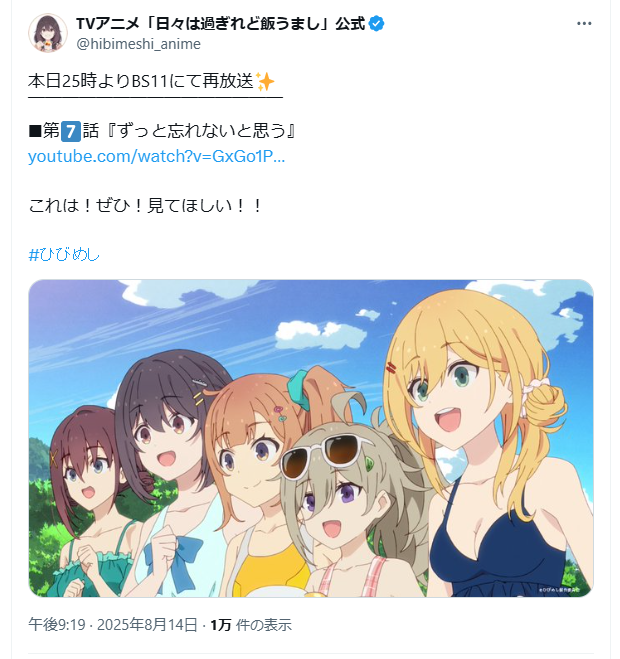Open the account name TVアニメ「日々は過ぎれど飯うまし」公式

[220, 24]
